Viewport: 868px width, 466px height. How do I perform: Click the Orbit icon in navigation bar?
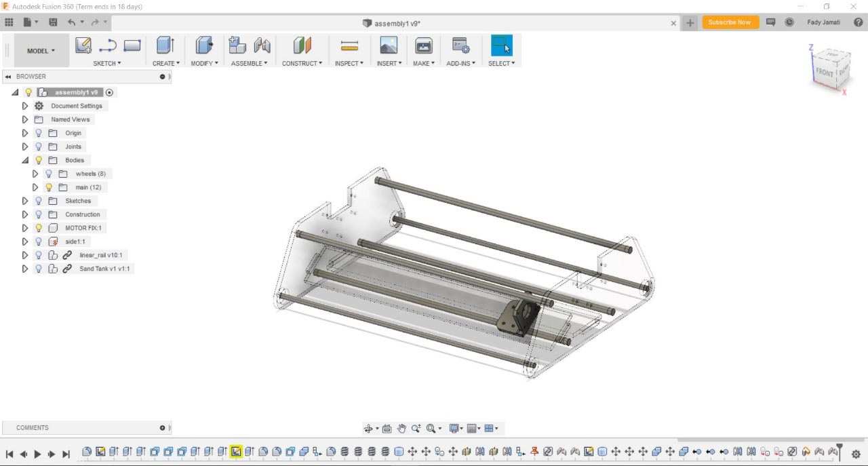click(x=368, y=428)
